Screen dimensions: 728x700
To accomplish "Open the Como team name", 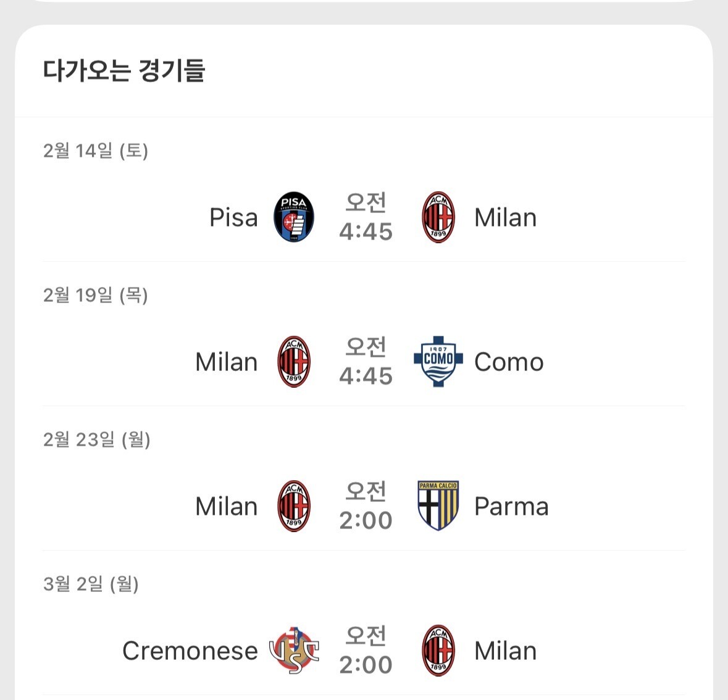I will point(509,362).
